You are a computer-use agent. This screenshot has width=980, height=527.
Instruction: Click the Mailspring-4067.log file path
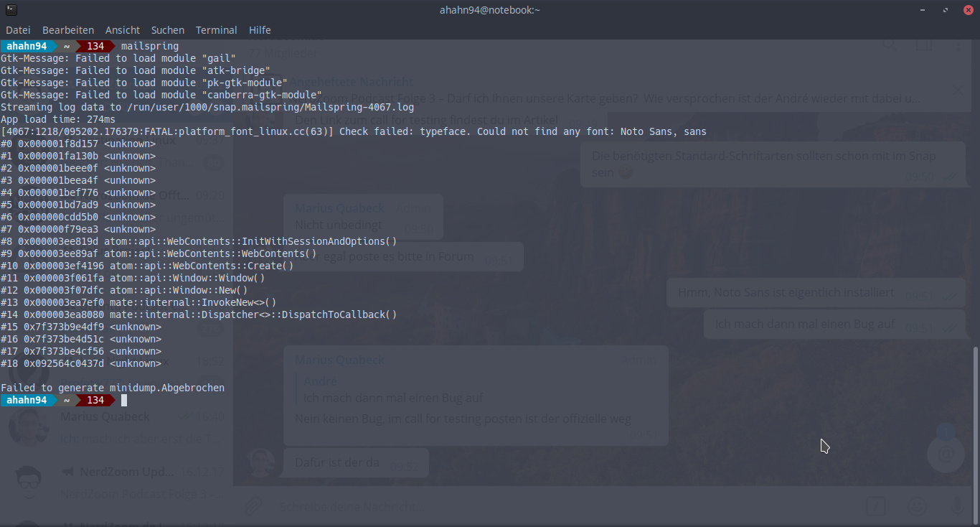tap(270, 107)
